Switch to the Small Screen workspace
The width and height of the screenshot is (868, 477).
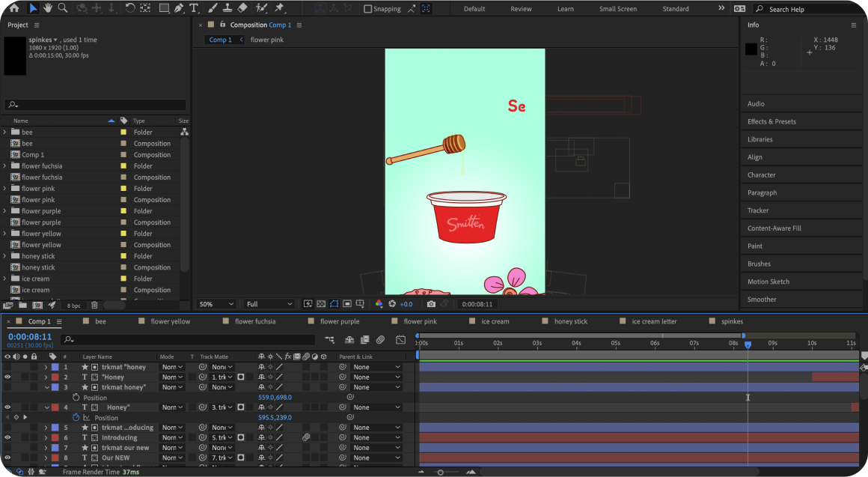tap(618, 9)
